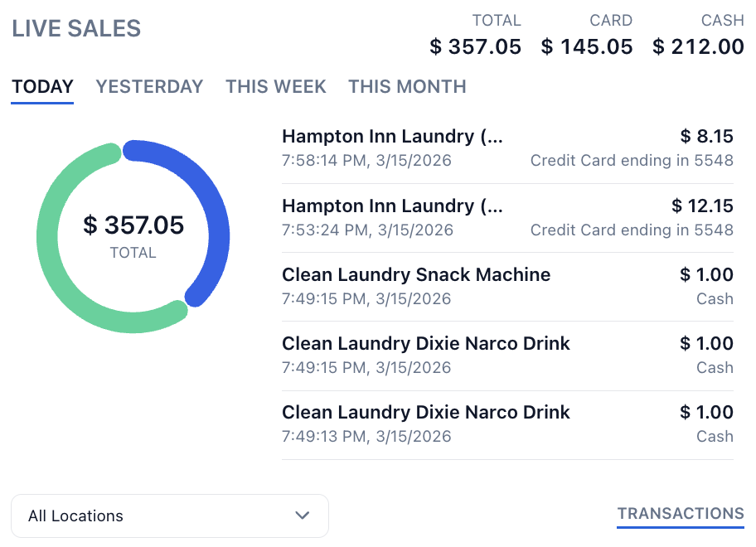Click the Credit Card ending in 5548 label

[631, 161]
